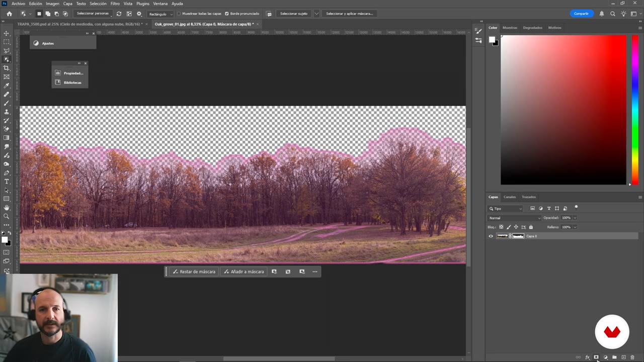
Task: Click the 'Restar de máscara' button
Action: click(x=194, y=271)
